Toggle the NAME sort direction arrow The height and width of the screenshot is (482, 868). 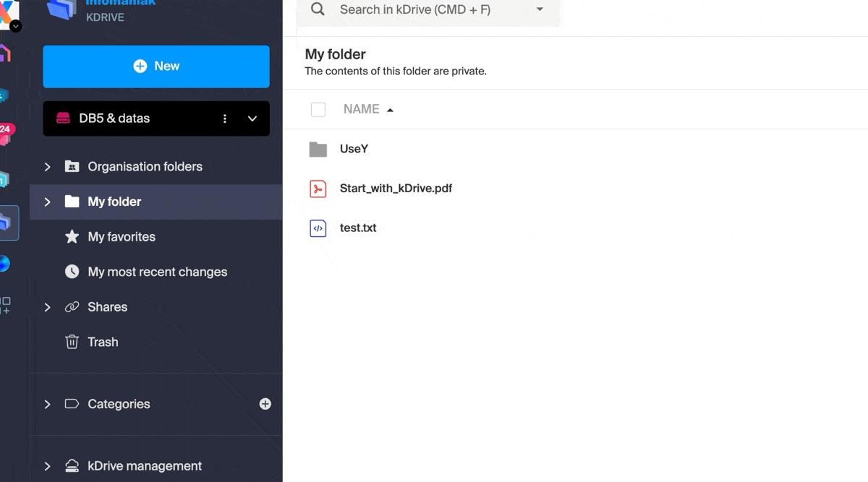(x=390, y=110)
